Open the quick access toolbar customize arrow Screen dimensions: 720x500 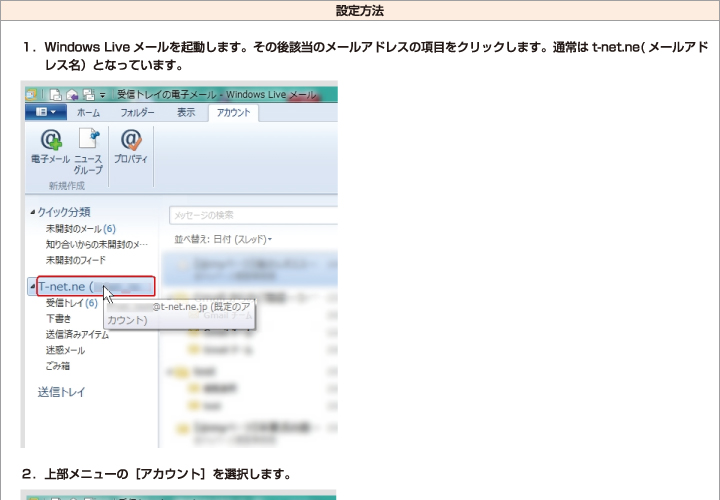(x=102, y=95)
